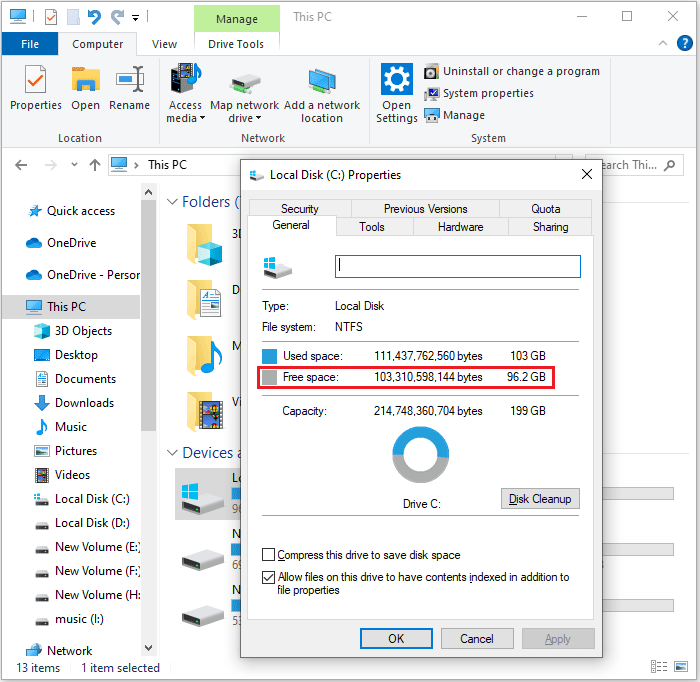
Task: Click the Free space gray color swatch
Action: (269, 377)
